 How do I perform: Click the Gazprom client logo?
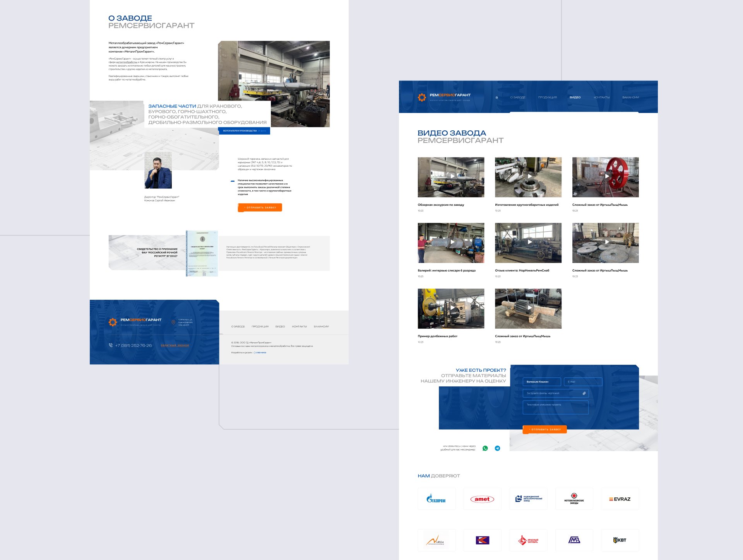pos(436,499)
